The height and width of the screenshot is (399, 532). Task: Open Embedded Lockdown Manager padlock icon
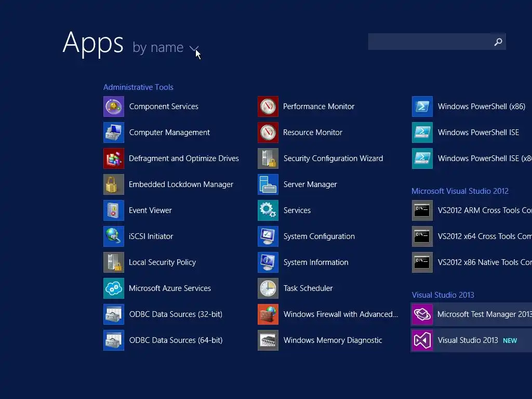pos(114,184)
